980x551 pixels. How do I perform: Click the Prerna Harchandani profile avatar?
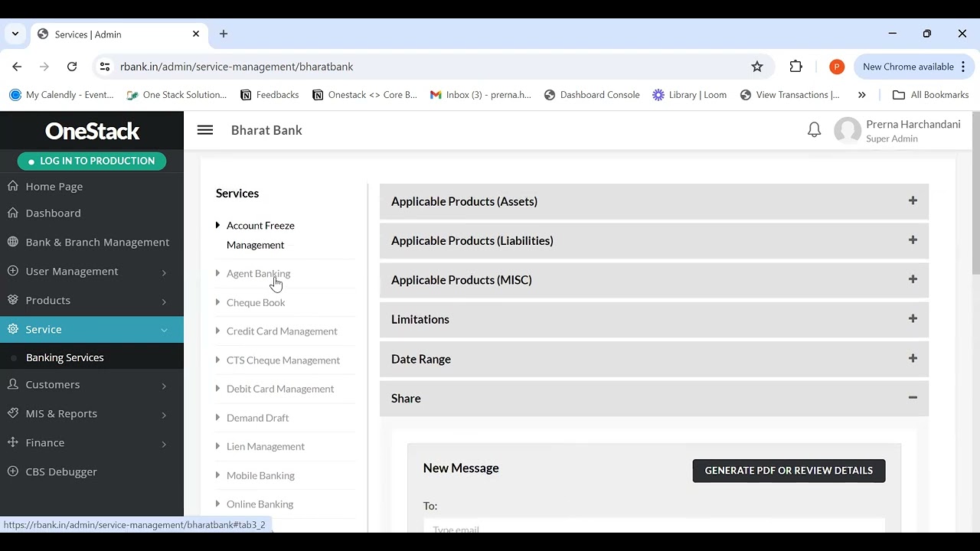coord(848,130)
